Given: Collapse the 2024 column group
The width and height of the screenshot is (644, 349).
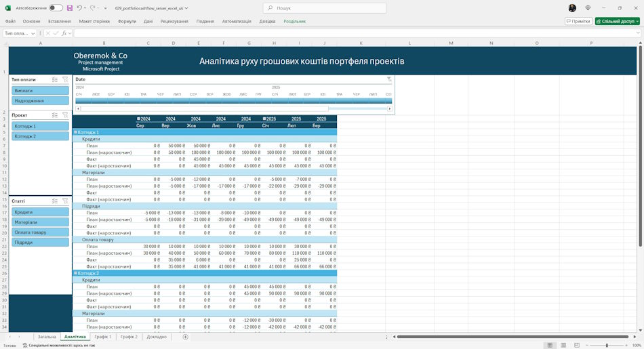Looking at the screenshot, I should (139, 119).
